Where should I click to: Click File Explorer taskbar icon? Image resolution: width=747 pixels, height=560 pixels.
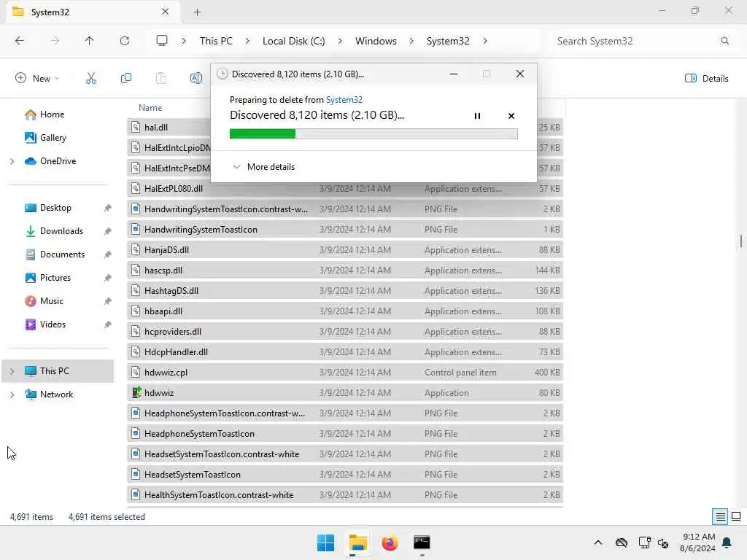[357, 542]
